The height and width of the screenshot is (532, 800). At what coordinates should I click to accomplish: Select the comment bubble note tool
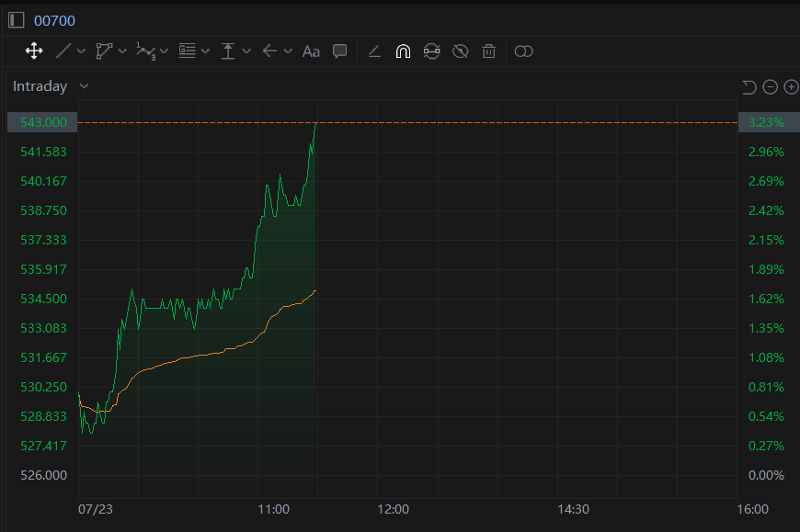tap(340, 51)
